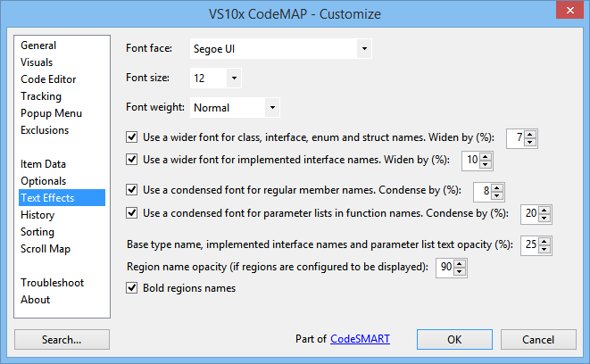Decrease implemented interface widen percentage spinner

point(486,165)
